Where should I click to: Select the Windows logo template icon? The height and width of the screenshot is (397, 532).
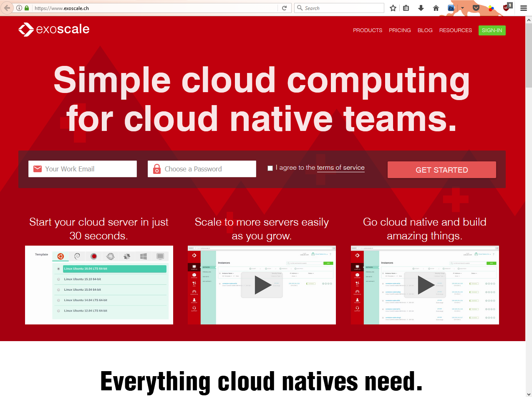144,256
